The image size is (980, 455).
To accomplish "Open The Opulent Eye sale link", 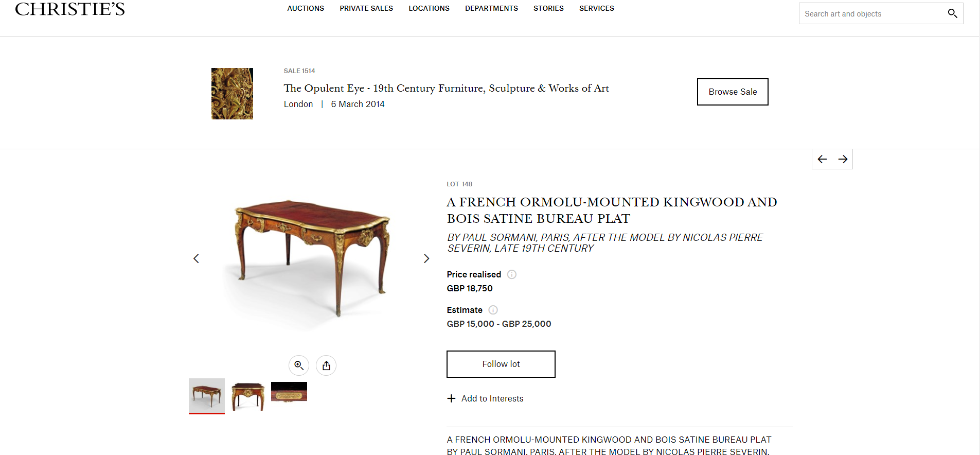I will pyautogui.click(x=446, y=89).
